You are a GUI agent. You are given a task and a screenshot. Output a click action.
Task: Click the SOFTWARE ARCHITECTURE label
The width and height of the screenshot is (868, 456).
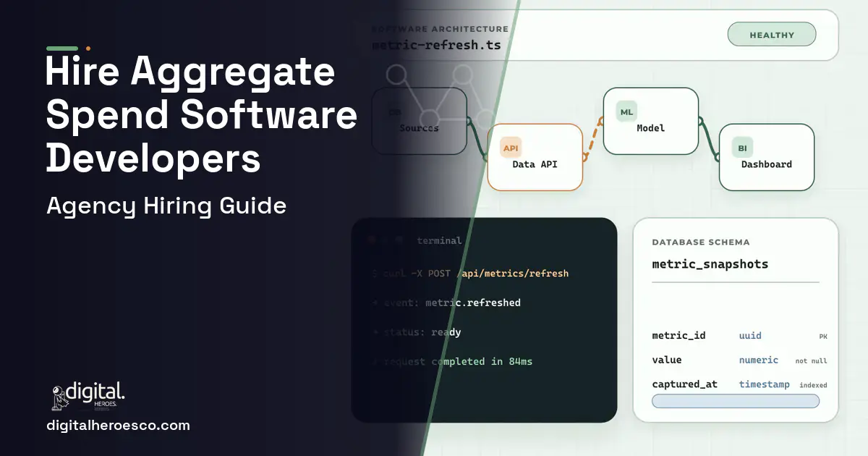tap(440, 29)
